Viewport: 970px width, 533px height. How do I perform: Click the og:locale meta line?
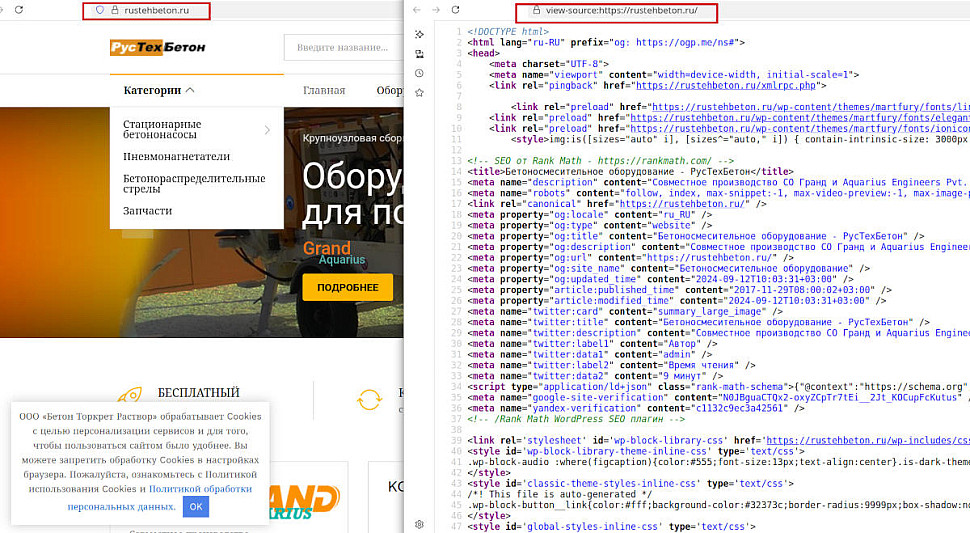(x=590, y=215)
